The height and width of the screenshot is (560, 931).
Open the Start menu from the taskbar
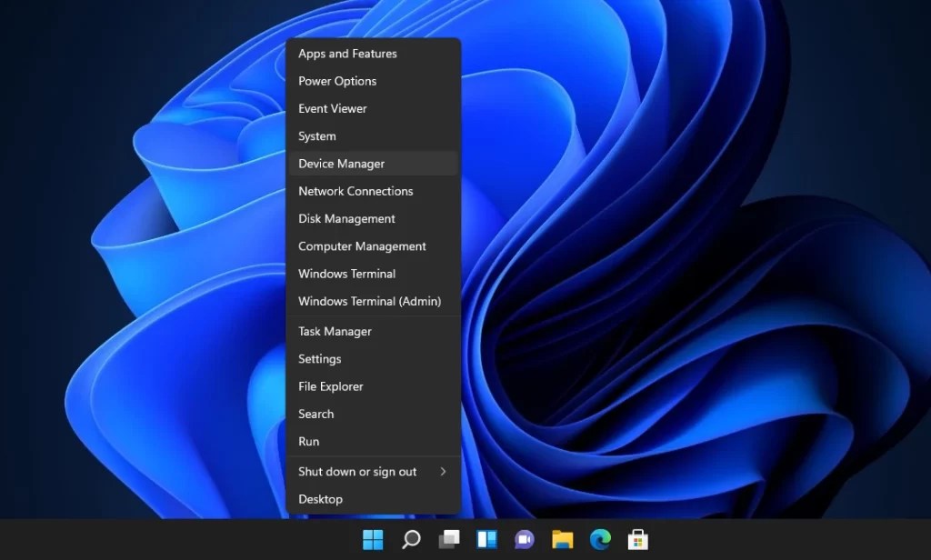pos(372,538)
